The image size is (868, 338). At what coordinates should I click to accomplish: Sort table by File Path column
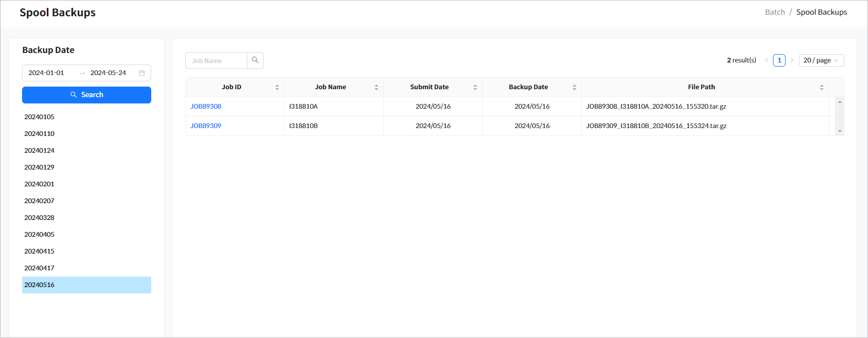click(x=822, y=87)
